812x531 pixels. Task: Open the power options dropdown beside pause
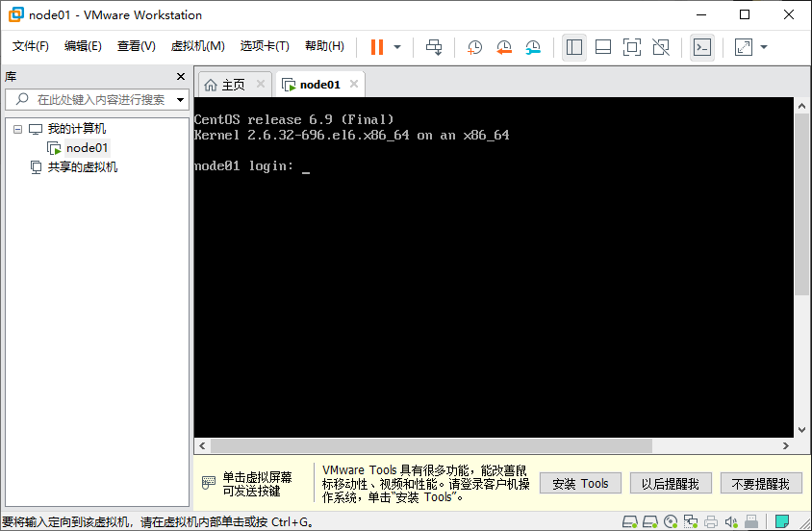(397, 47)
